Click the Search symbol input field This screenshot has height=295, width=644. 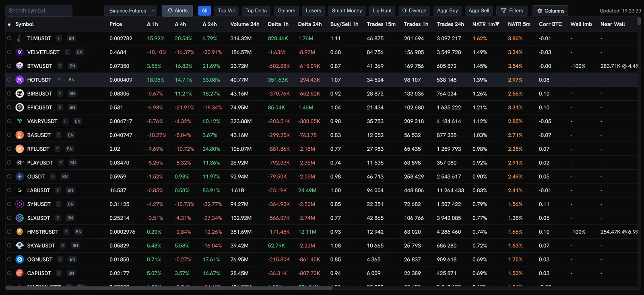coord(39,10)
